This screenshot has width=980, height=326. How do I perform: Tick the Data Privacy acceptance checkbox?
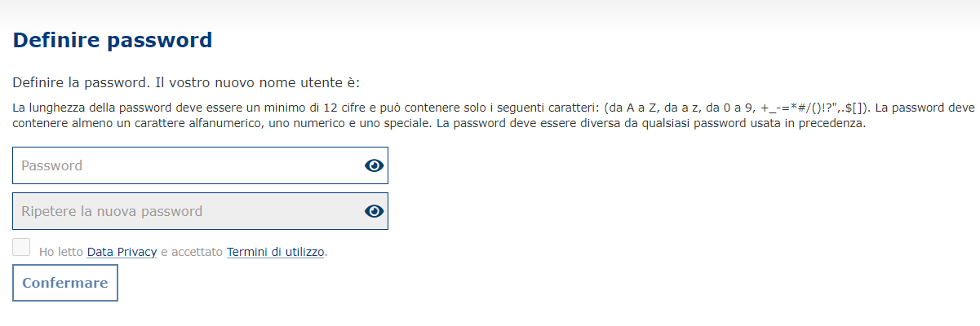(x=22, y=248)
